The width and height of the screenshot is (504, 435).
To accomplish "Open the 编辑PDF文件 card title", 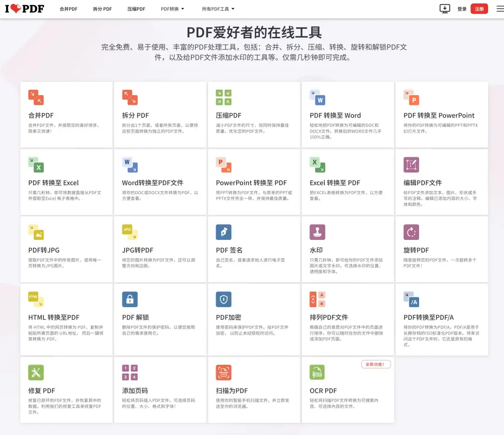I will [x=423, y=183].
